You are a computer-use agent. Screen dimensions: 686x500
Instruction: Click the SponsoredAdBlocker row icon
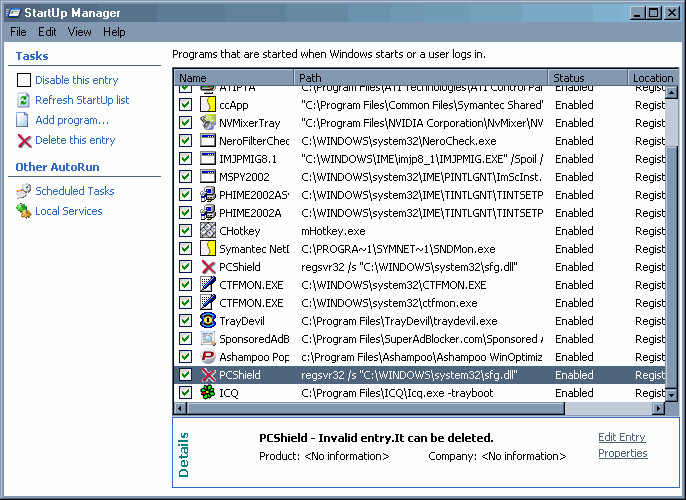point(208,339)
